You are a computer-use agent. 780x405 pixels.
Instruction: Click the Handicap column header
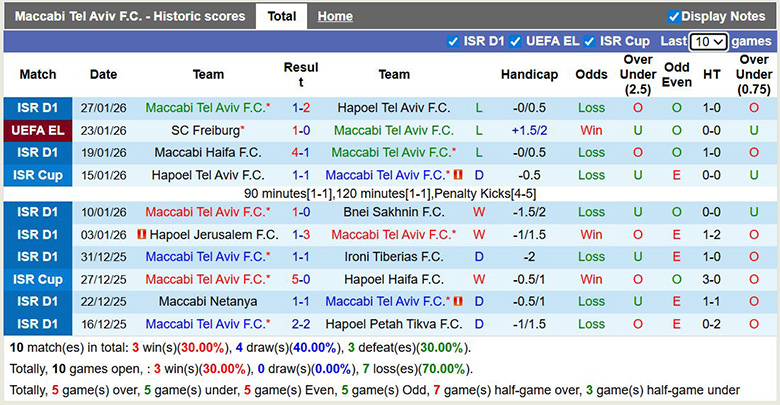[529, 74]
